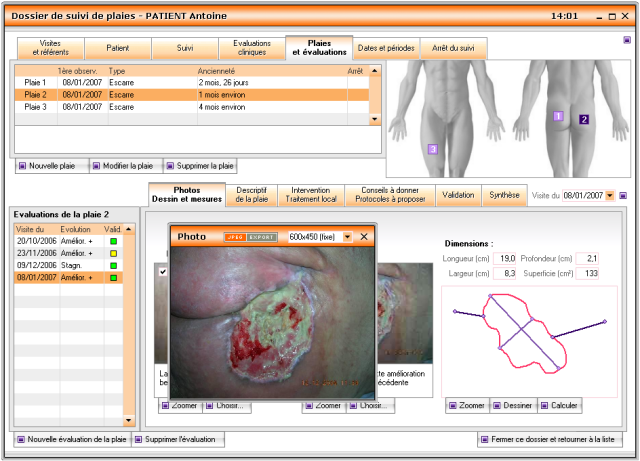Open the photo size dropdown 600x450
Screen dimensions: 640x461
tap(347, 237)
